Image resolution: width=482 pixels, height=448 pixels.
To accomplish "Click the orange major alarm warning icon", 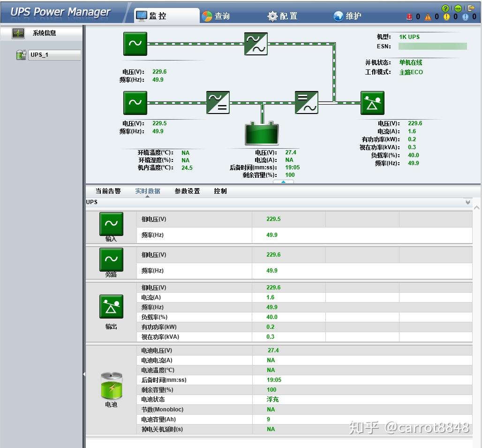I will click(x=428, y=16).
